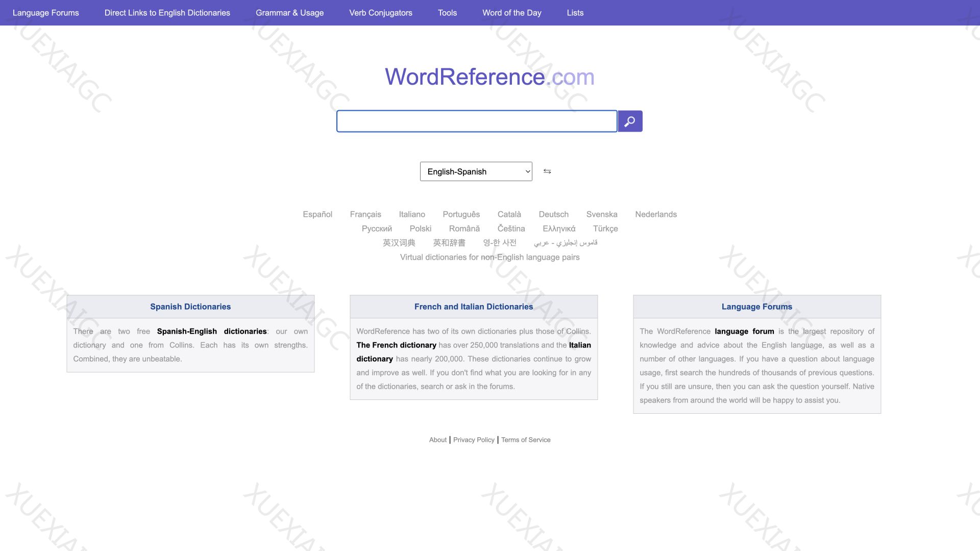Switch site language to Русский
Screen dimensions: 980x551
377,229
